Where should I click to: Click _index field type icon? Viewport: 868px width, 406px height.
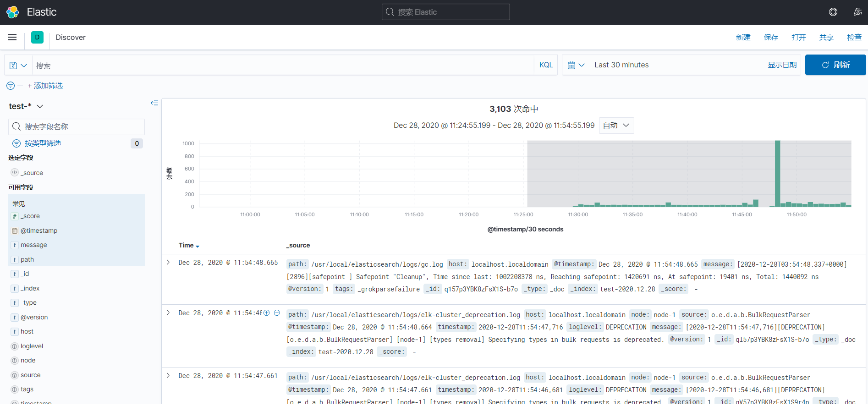coord(15,288)
